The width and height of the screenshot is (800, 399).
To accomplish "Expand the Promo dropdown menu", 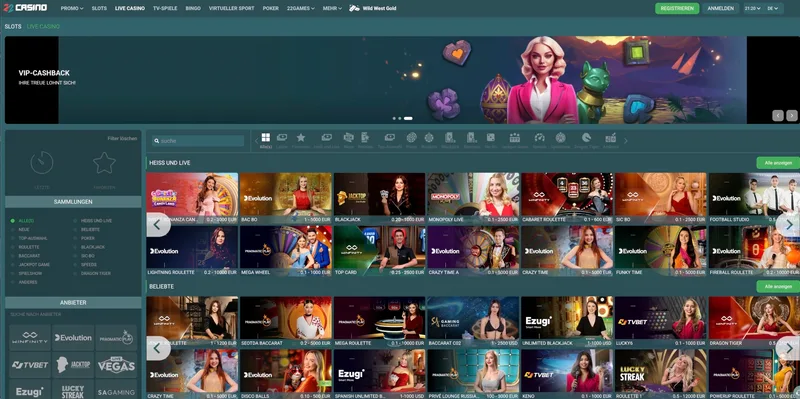I will pyautogui.click(x=72, y=8).
